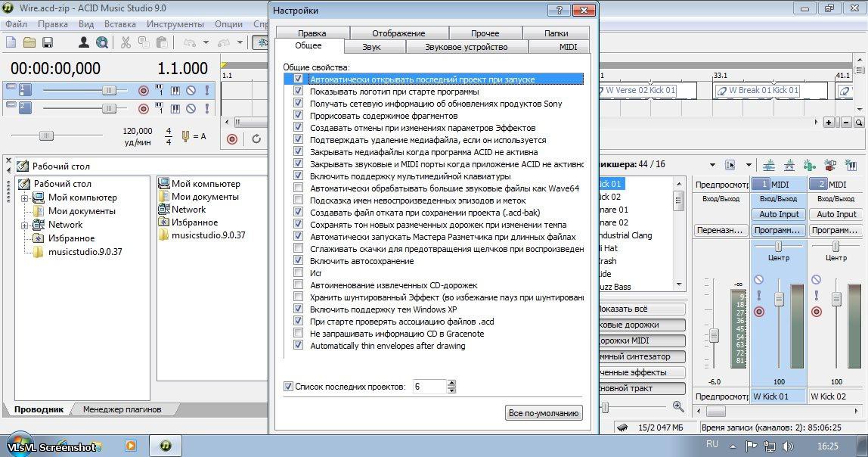The image size is (868, 457).
Task: Expand the Network tree node
Action: click(24, 225)
